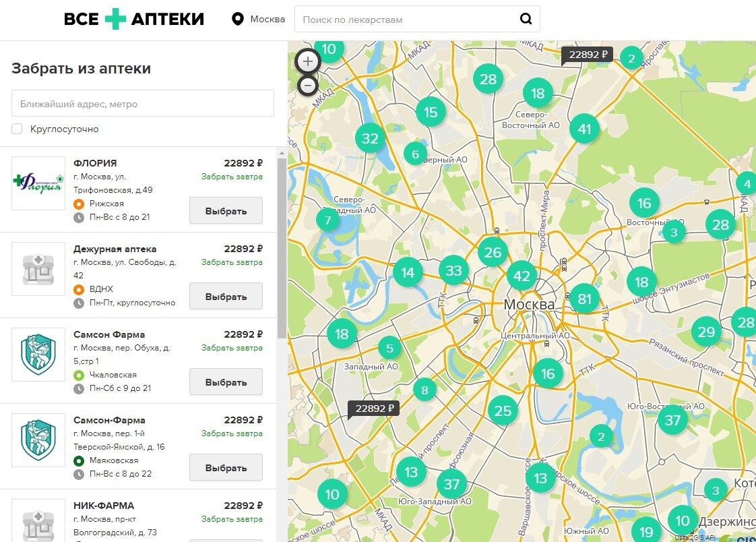Click the scrollbar up arrow in pharmacy list
Screen dimensions: 756x542
pyautogui.click(x=282, y=153)
